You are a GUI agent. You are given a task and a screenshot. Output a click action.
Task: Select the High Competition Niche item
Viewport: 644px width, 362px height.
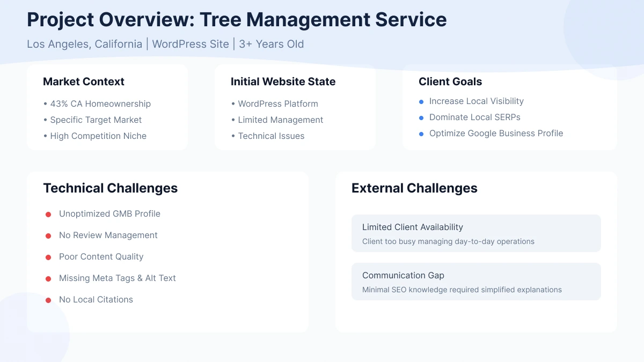pos(98,136)
